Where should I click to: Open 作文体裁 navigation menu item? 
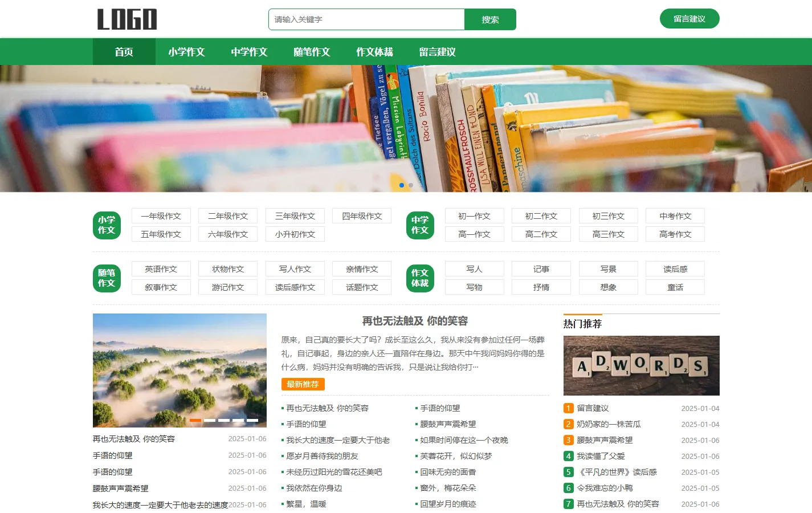coord(375,52)
